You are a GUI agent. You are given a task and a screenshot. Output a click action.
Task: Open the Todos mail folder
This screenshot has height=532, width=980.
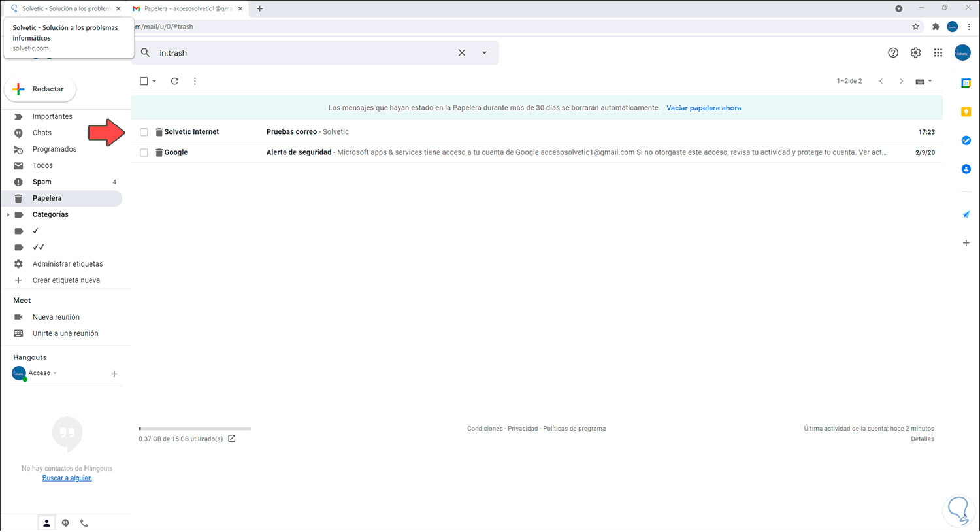(x=42, y=165)
